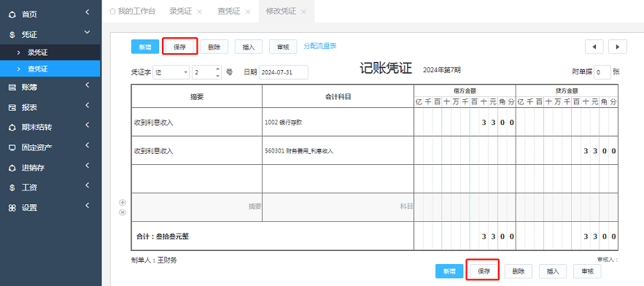Switch to the 录凭证 tab
Image resolution: width=644 pixels, height=286 pixels.
[181, 12]
